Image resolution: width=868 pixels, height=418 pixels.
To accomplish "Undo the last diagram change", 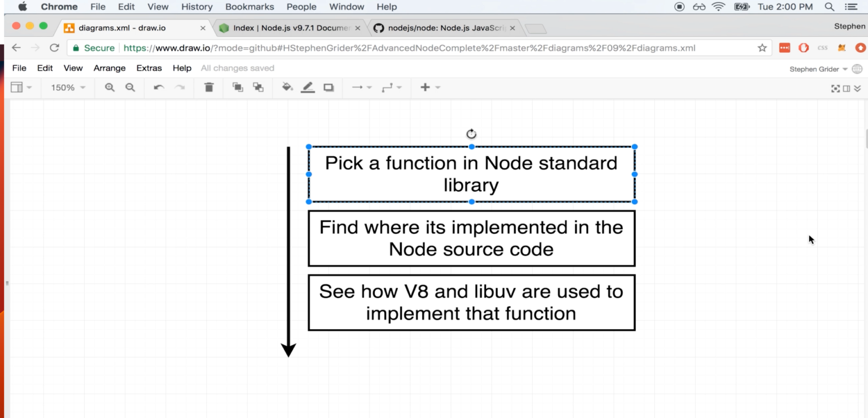I will 159,88.
